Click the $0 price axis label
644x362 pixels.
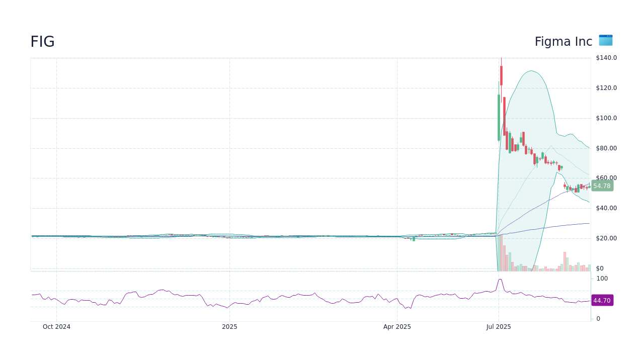tap(600, 268)
